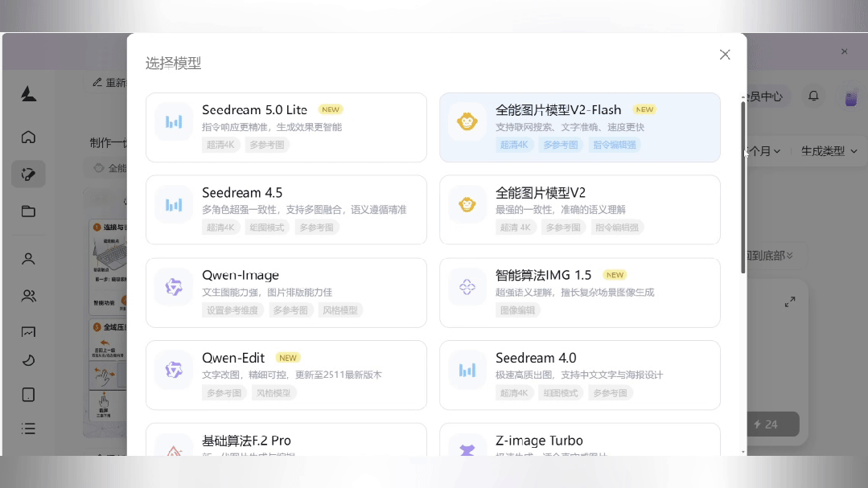Click the Qwen-Image purple model icon
Viewport: 868px width, 488px height.
coord(173,286)
